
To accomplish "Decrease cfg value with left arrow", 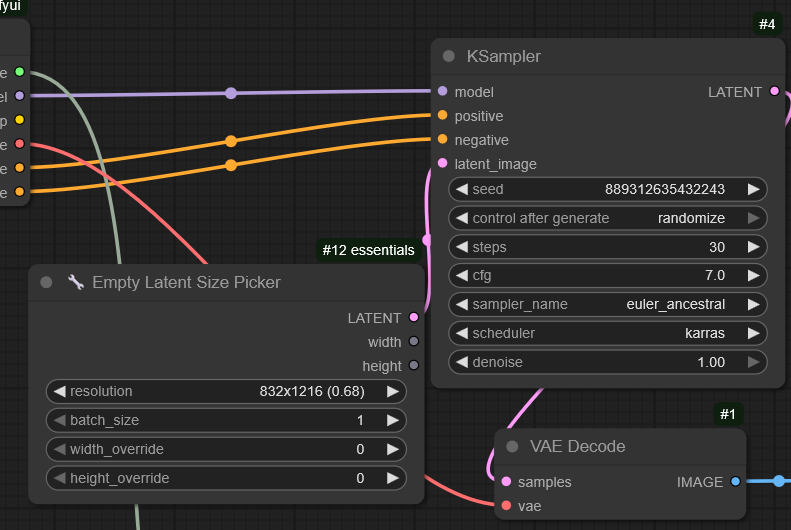I will pyautogui.click(x=461, y=275).
